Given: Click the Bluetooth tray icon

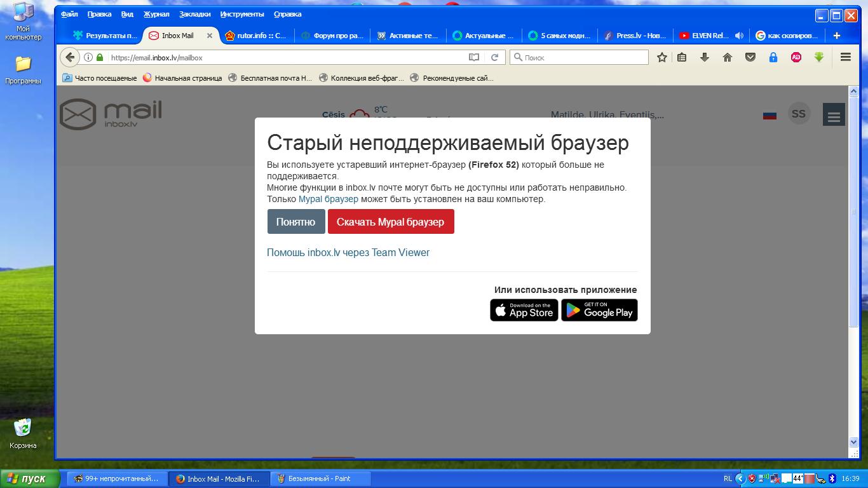Looking at the screenshot, I should click(x=832, y=478).
